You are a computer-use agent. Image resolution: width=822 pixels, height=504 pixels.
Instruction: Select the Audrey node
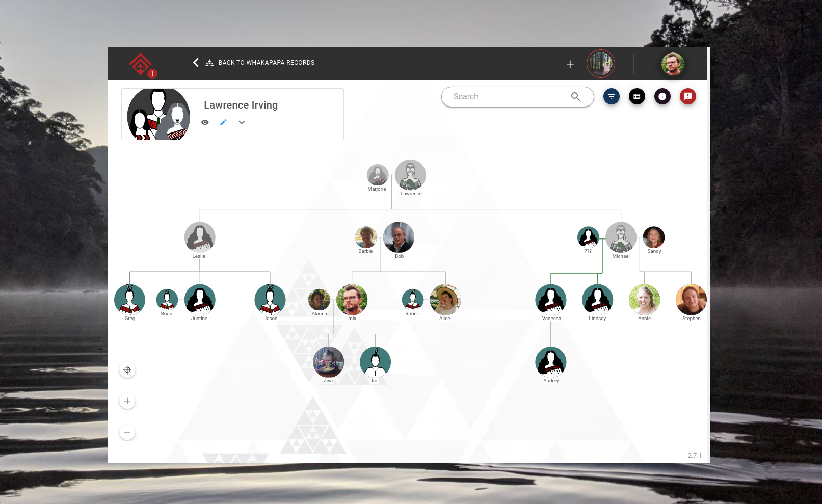[x=551, y=362]
